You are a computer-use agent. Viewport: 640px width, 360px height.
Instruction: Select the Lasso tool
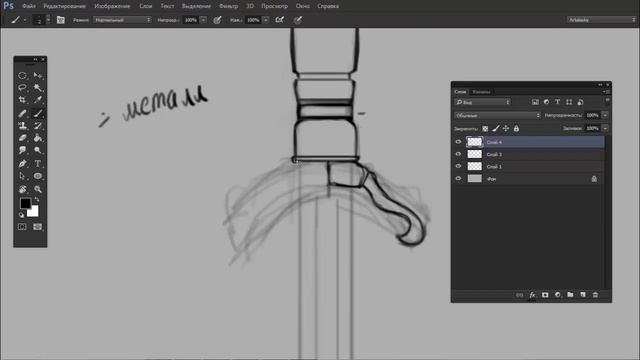pos(22,88)
